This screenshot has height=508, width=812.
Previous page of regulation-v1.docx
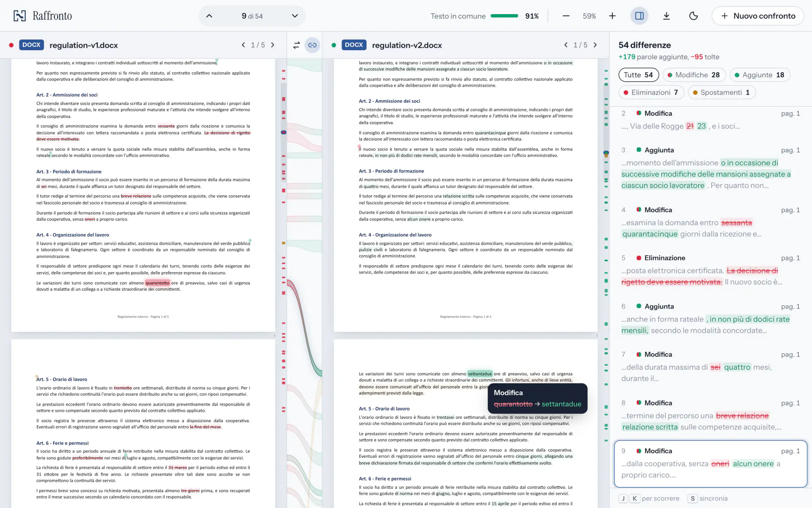(x=243, y=45)
